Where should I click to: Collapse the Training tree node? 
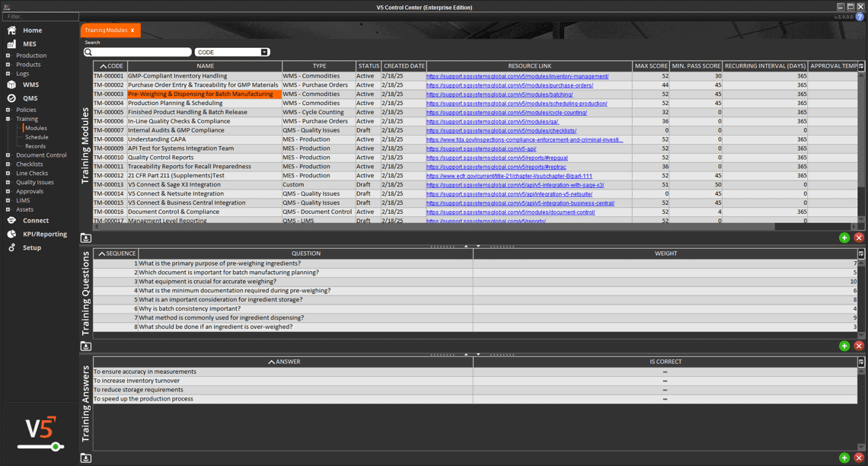pyautogui.click(x=8, y=119)
